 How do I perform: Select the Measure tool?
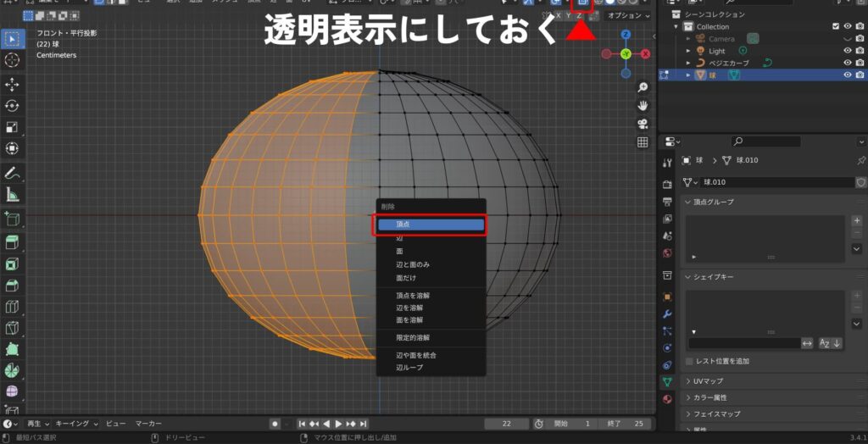(x=12, y=194)
